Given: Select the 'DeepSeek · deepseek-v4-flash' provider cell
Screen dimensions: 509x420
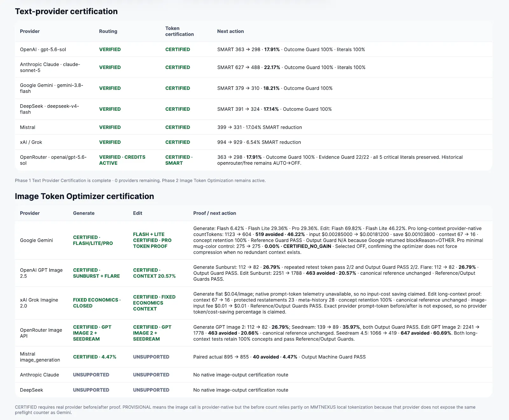Looking at the screenshot, I should [x=49, y=109].
